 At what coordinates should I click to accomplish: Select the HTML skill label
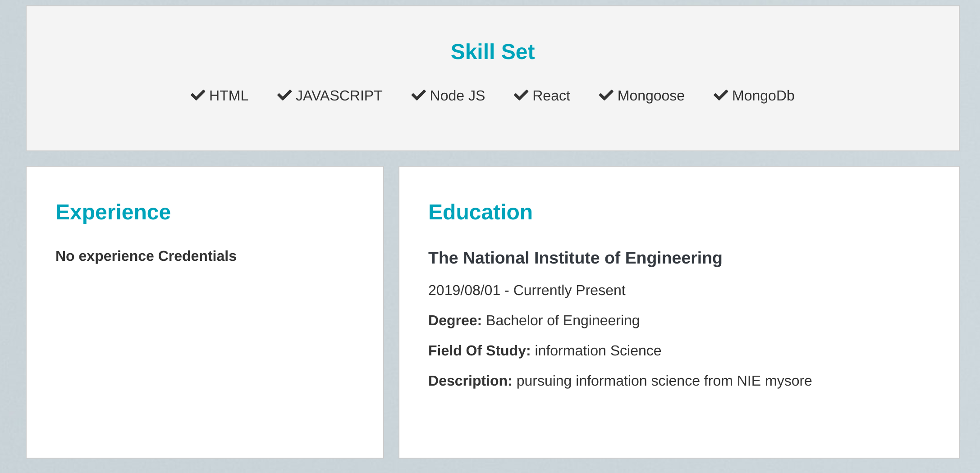(x=229, y=96)
